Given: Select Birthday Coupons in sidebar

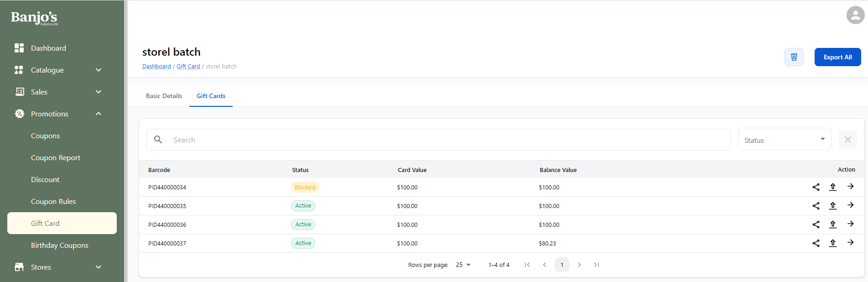Looking at the screenshot, I should [x=60, y=245].
